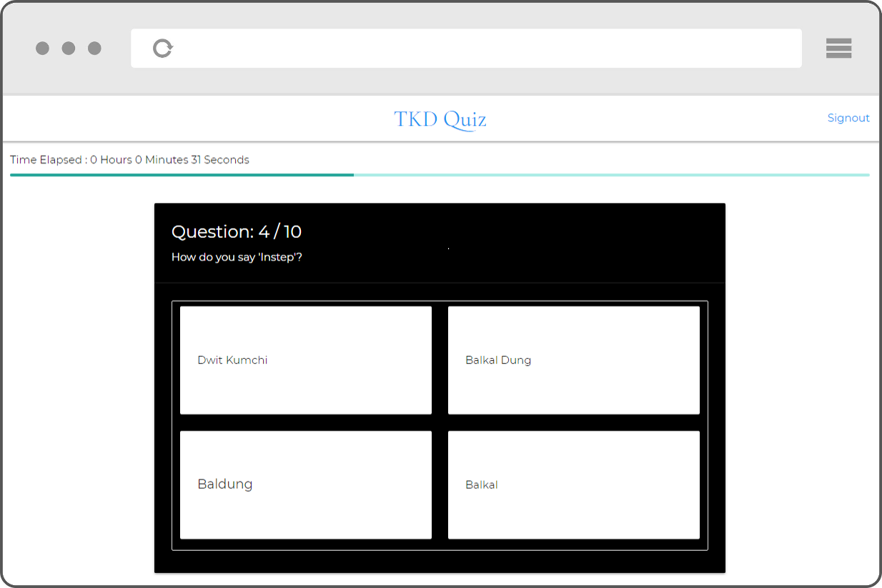
Task: Click the 'Dwit Kumchi' text label
Action: point(232,360)
